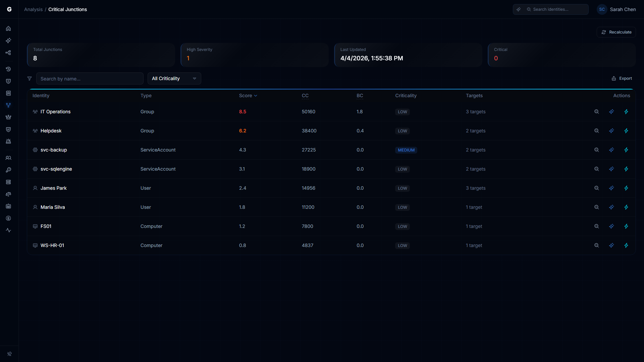
Task: Open Sarah Chen's profile avatar
Action: coord(602,9)
